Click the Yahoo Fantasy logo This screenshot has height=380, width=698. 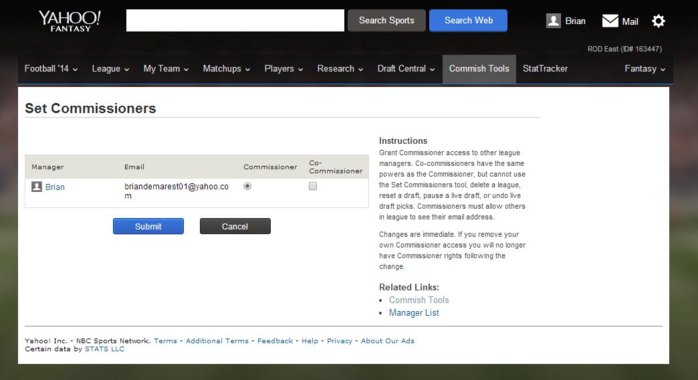point(70,21)
